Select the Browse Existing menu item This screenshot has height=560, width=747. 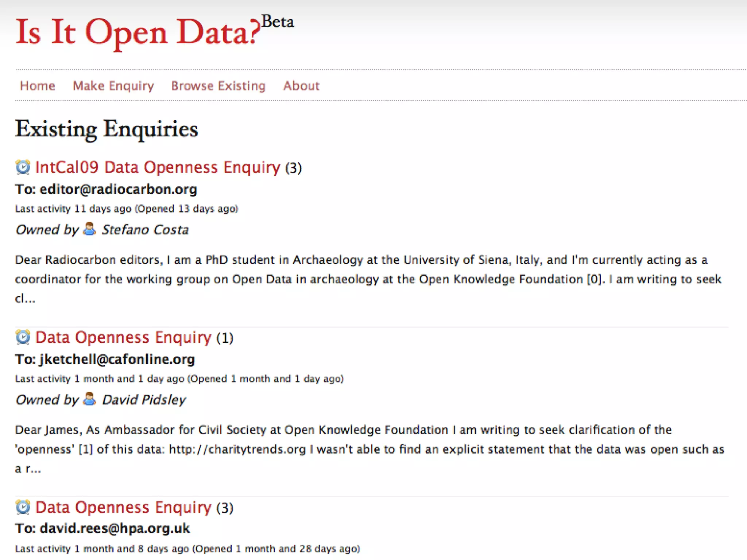click(218, 86)
